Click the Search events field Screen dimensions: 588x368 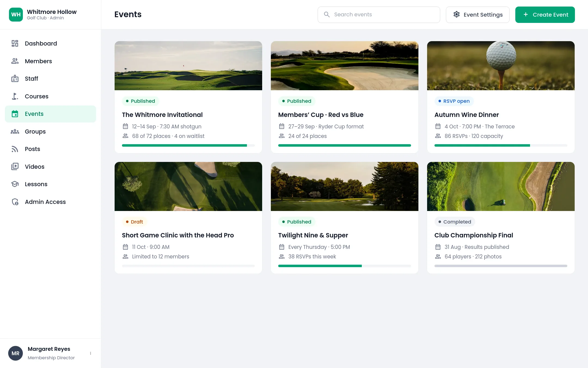pyautogui.click(x=379, y=15)
